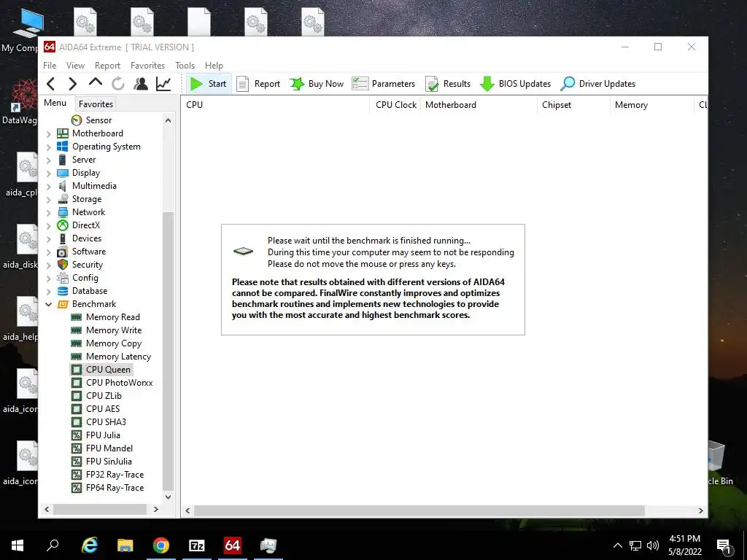The width and height of the screenshot is (747, 560).
Task: Select the FPU Julia benchmark
Action: click(96, 435)
